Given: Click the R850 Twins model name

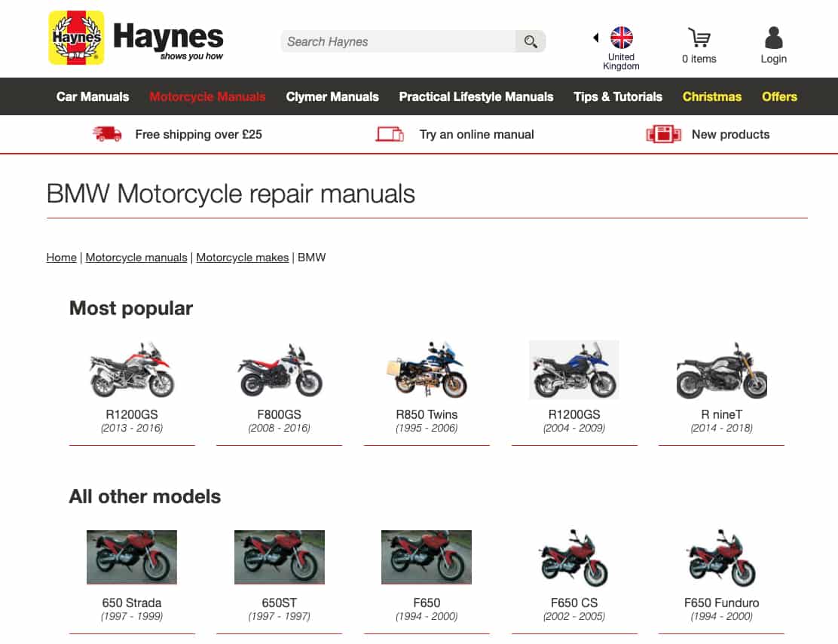Looking at the screenshot, I should (427, 414).
